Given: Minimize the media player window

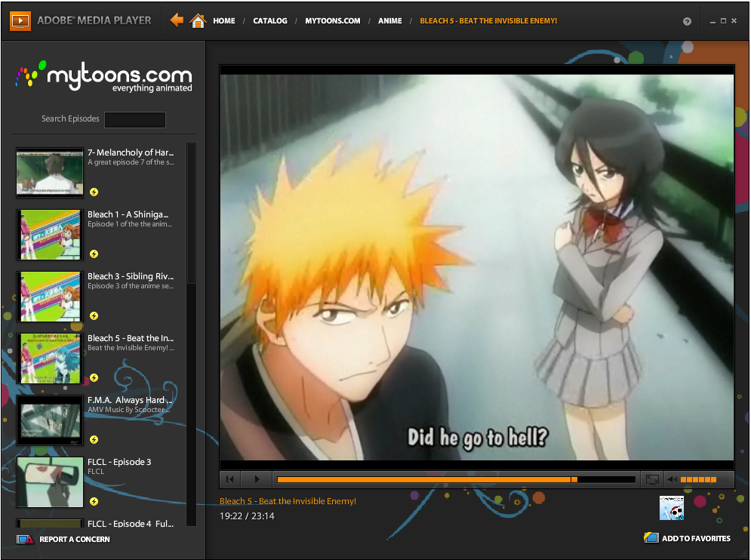Looking at the screenshot, I should [x=713, y=21].
